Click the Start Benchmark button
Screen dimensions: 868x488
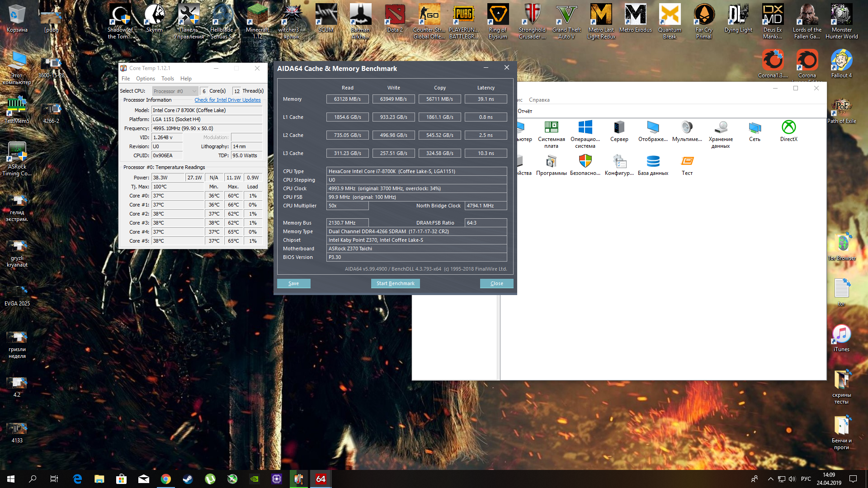[x=395, y=283]
